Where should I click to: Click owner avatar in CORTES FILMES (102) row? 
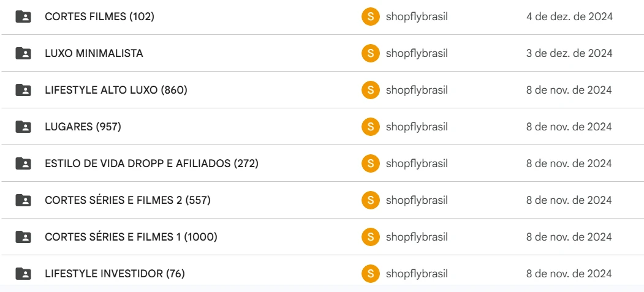point(370,17)
